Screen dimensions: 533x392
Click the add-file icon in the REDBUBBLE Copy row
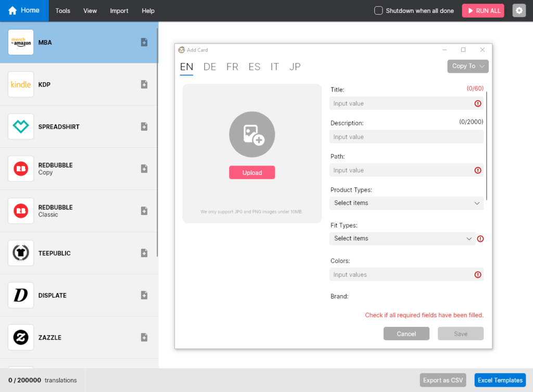144,169
